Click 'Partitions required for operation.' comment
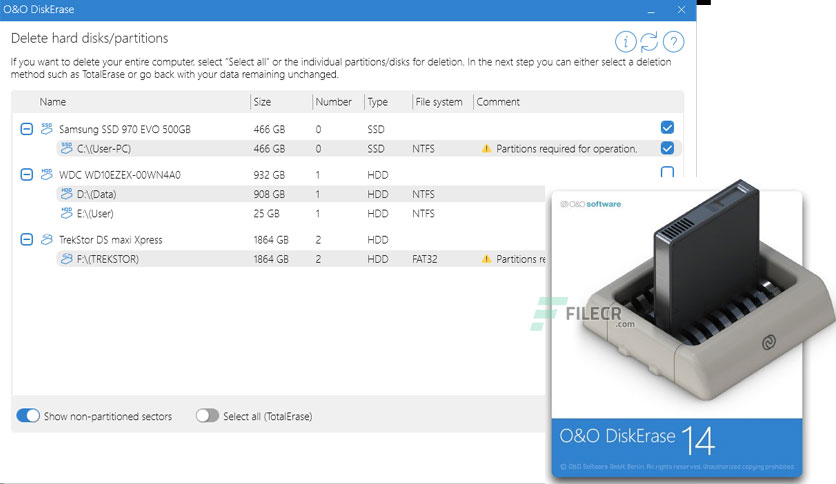This screenshot has height=484, width=836. (566, 149)
